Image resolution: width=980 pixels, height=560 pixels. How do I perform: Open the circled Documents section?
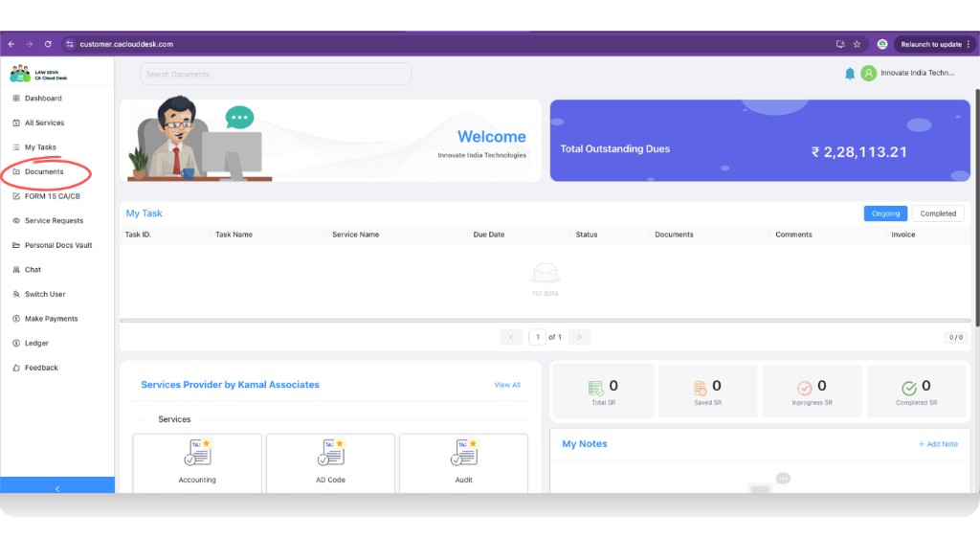(44, 171)
